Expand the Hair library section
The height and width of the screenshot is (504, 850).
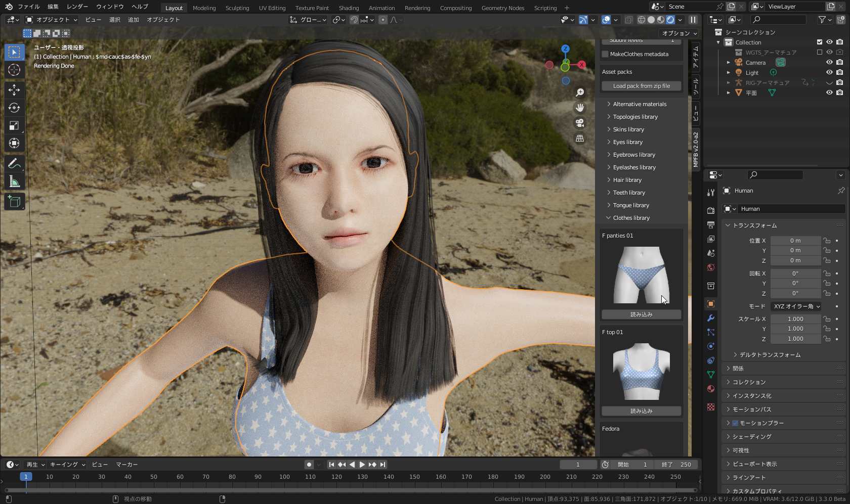pyautogui.click(x=626, y=179)
